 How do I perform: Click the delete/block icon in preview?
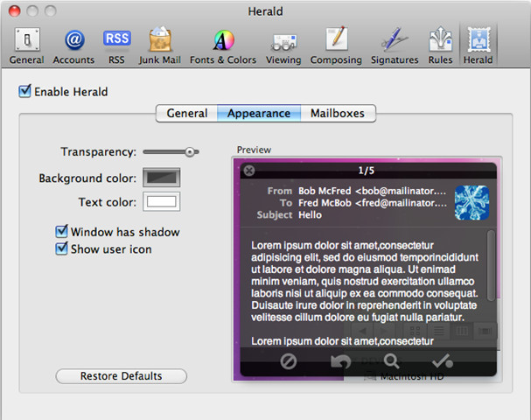click(x=289, y=361)
